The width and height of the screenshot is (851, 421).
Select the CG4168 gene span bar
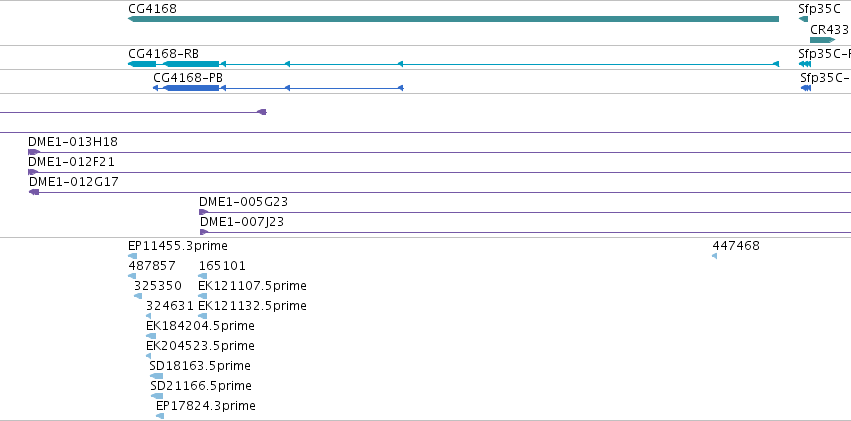tap(453, 19)
